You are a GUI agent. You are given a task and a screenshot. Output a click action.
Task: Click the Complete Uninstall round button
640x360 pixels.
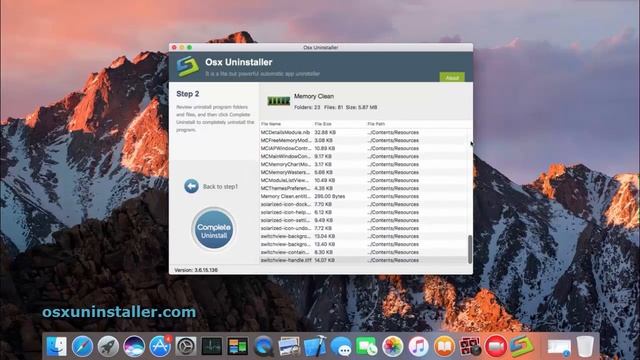point(213,229)
